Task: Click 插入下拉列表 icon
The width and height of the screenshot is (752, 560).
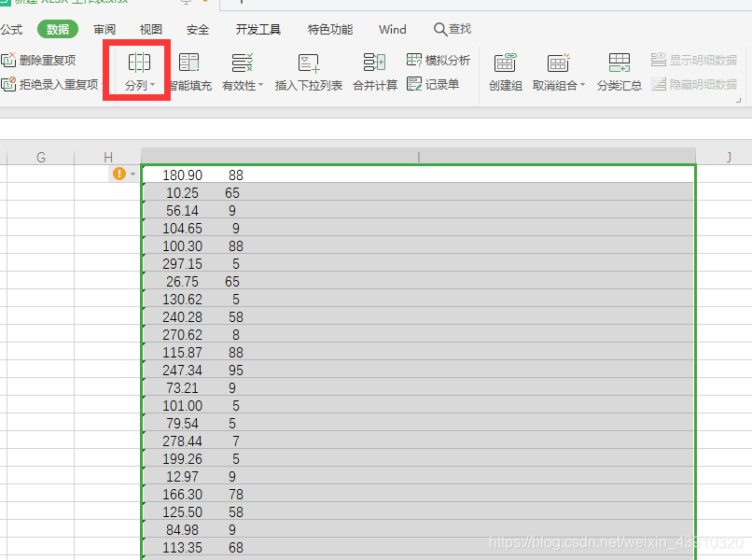Action: [x=309, y=63]
